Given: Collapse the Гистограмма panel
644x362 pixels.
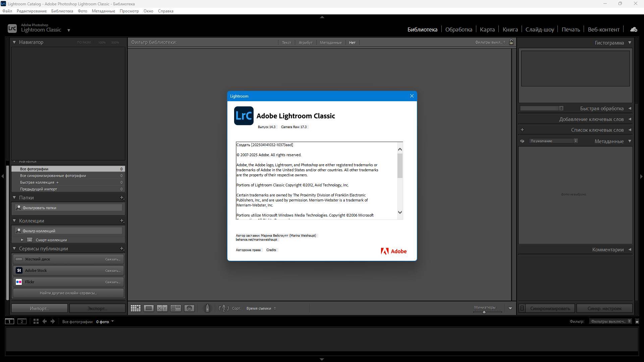Looking at the screenshot, I should pyautogui.click(x=630, y=43).
